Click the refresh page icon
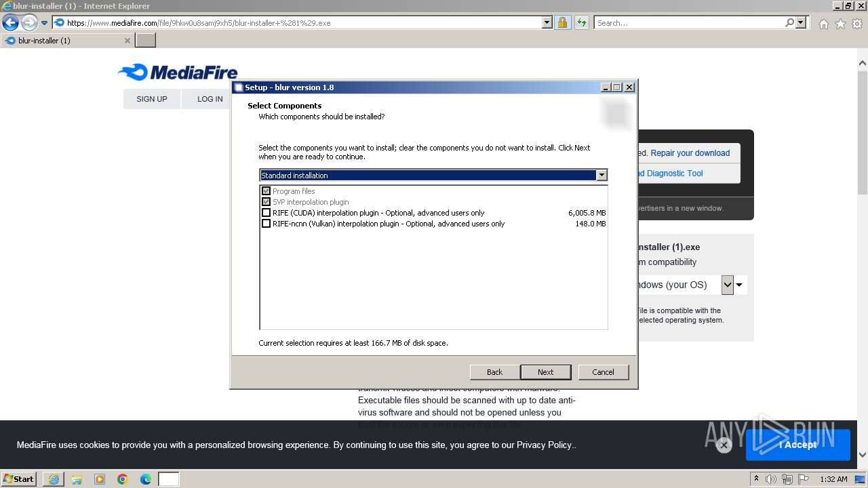 (x=582, y=22)
